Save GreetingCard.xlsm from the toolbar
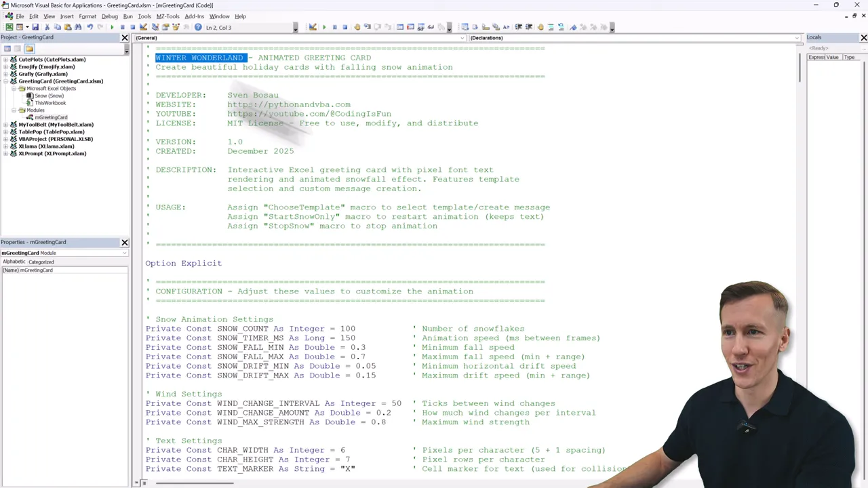This screenshot has width=868, height=488. coord(36,27)
